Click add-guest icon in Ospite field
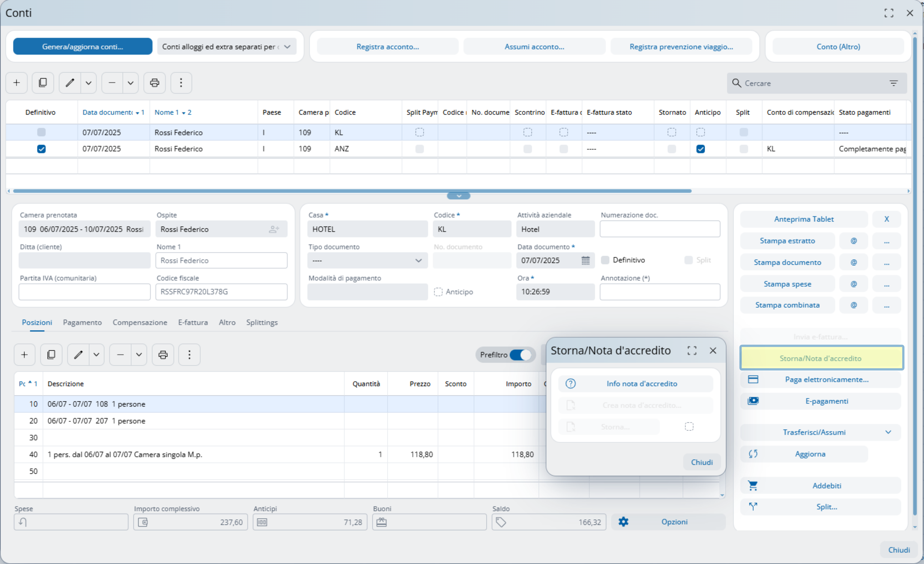924x564 pixels. [x=274, y=229]
